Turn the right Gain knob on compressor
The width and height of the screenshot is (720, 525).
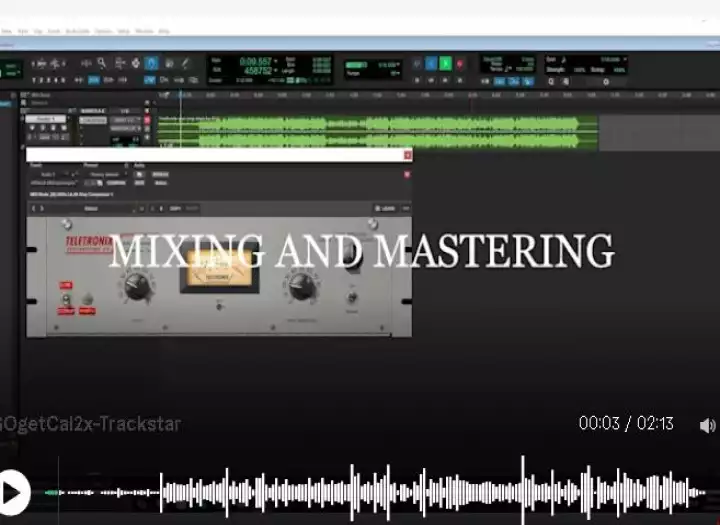pyautogui.click(x=301, y=287)
